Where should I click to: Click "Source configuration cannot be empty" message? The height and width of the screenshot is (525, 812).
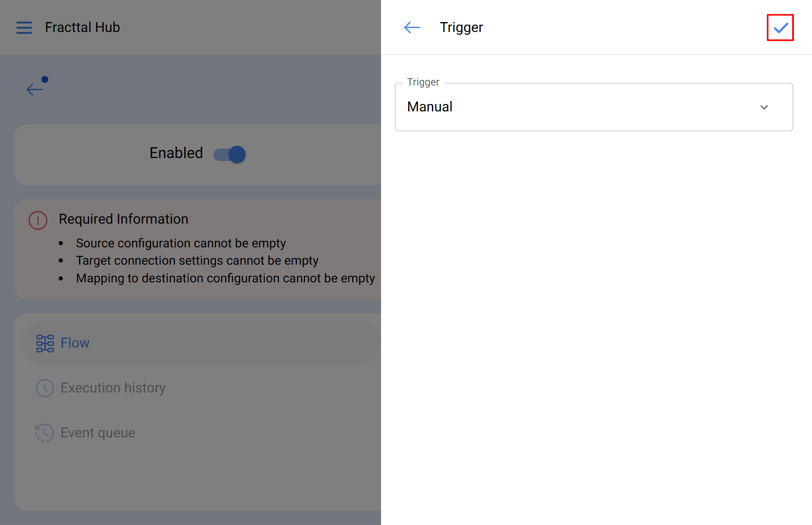point(181,244)
